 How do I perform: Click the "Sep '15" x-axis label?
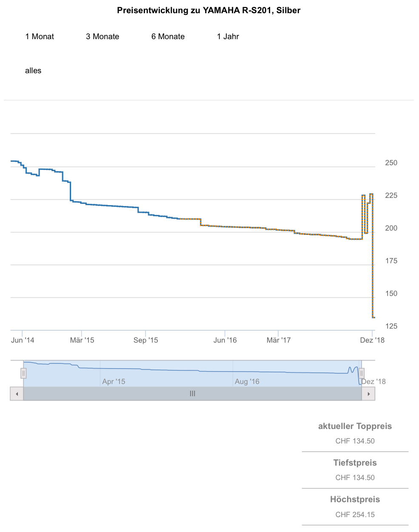click(145, 340)
